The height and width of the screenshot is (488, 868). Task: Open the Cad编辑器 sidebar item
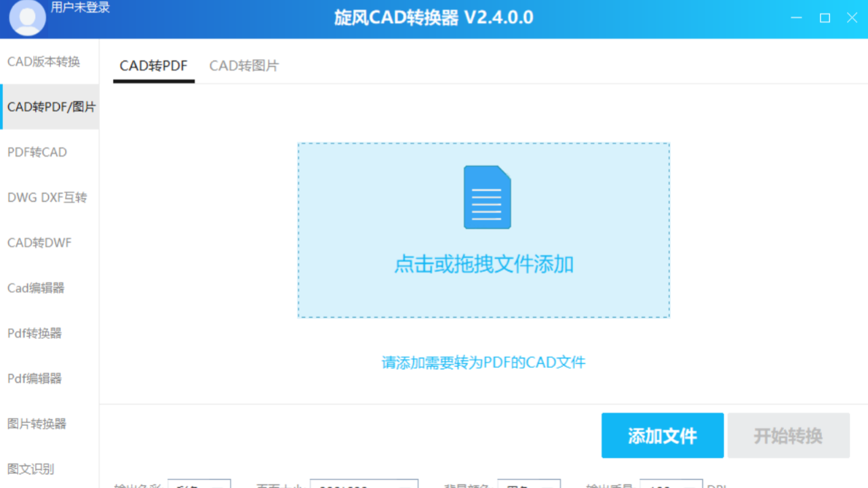coord(36,288)
